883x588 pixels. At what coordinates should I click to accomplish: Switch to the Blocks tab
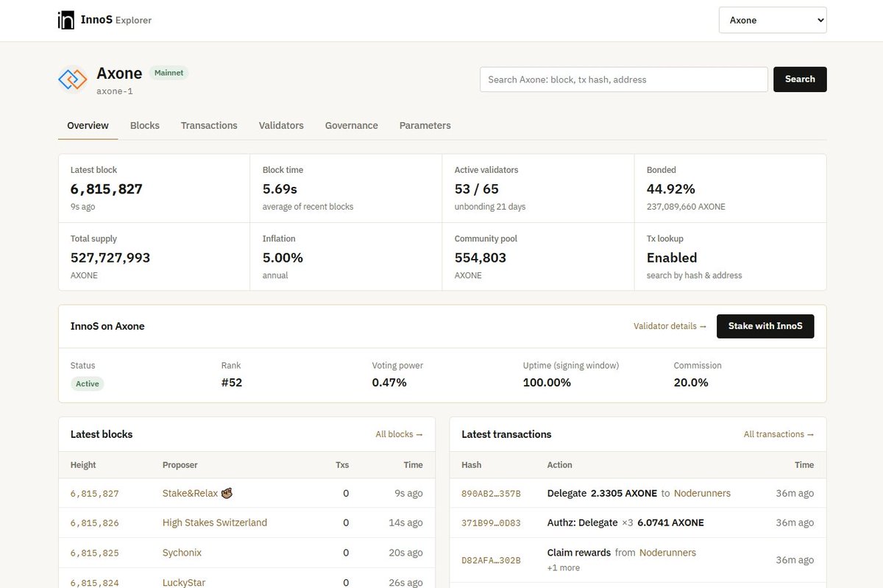pos(145,126)
